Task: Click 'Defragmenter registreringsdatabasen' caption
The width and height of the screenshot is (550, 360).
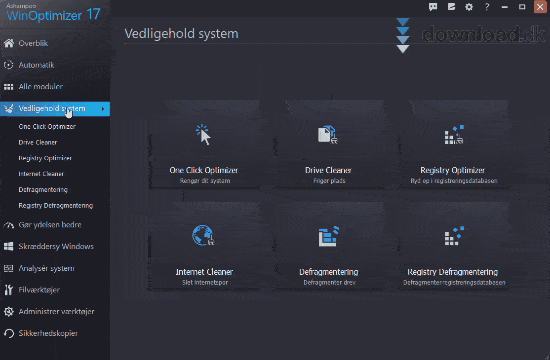Action: point(454,282)
